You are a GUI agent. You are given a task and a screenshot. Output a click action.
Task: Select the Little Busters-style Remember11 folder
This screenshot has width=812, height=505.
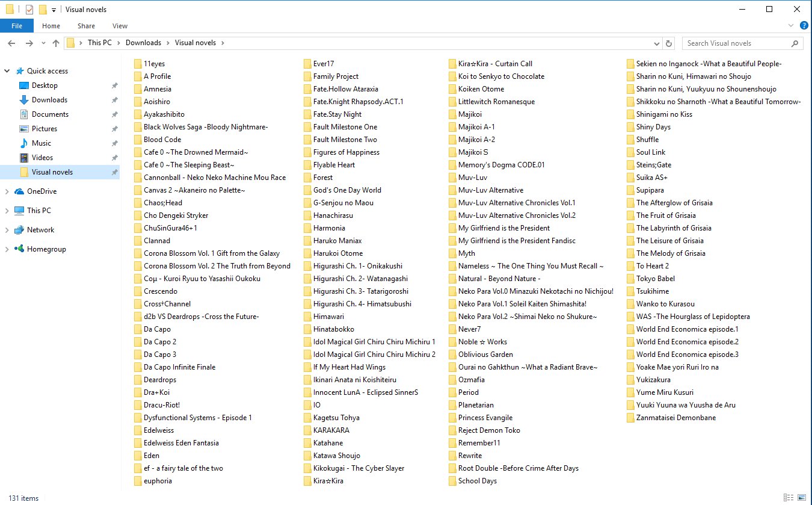(474, 443)
